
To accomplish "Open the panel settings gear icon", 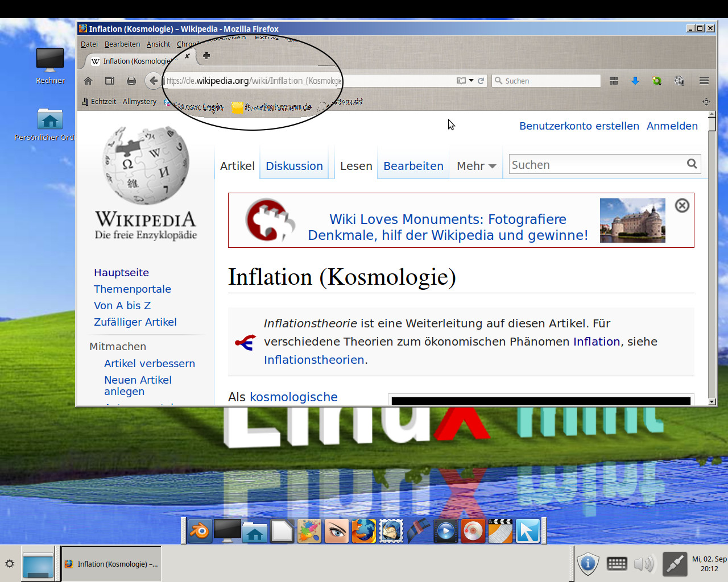I will pos(10,564).
